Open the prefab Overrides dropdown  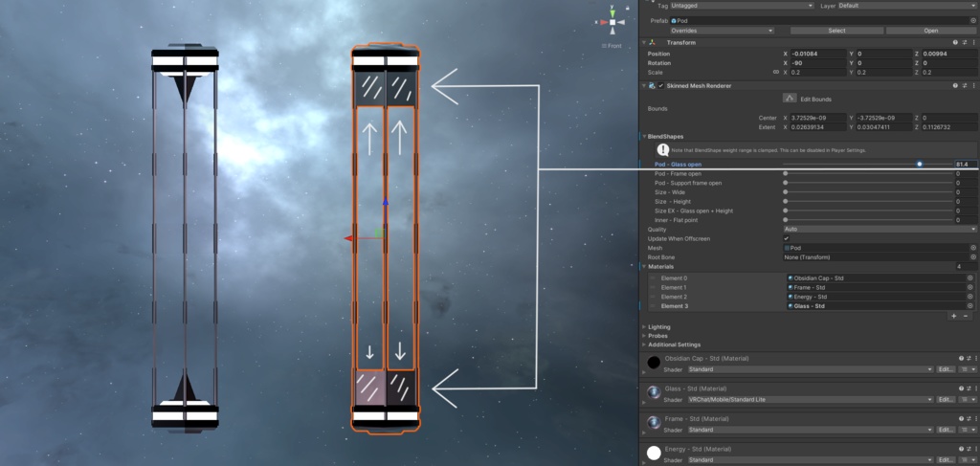tap(722, 30)
